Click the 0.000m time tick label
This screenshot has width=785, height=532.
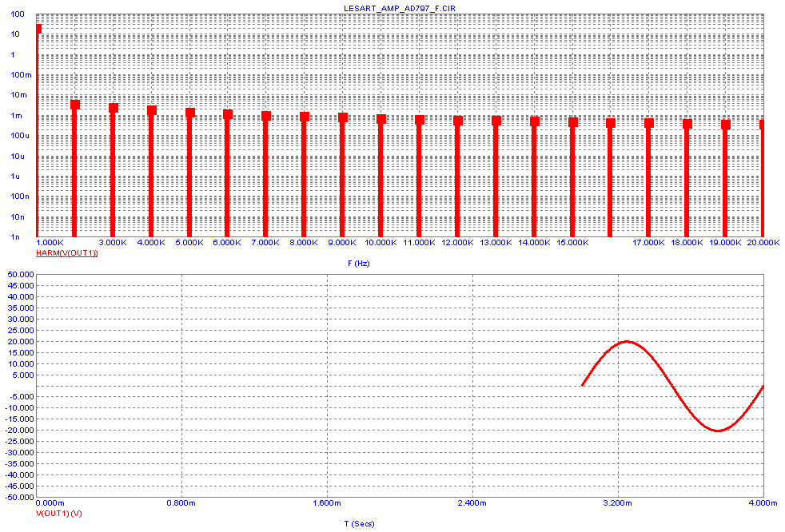[50, 503]
